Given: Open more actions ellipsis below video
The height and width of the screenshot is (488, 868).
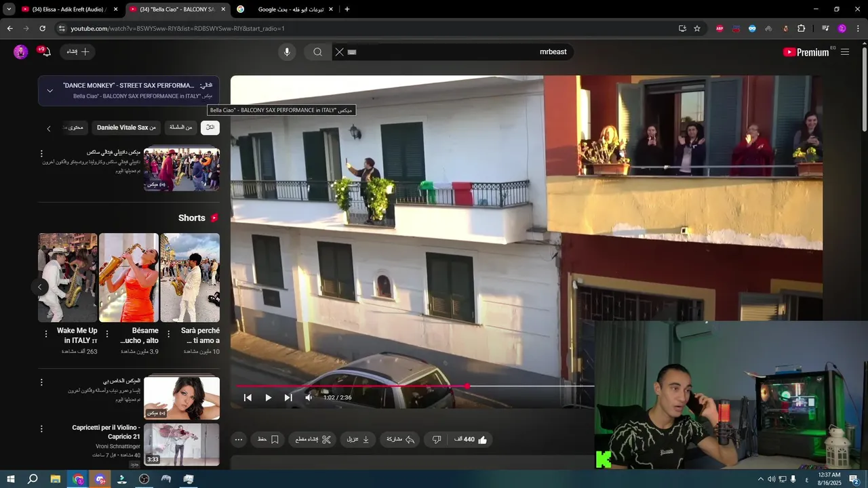Looking at the screenshot, I should coord(239,439).
